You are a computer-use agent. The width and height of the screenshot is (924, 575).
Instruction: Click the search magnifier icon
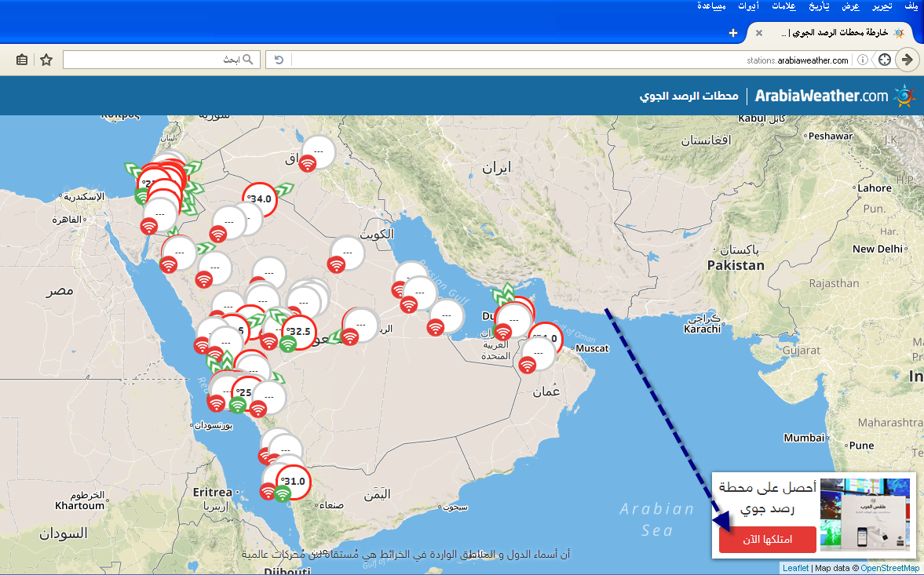pyautogui.click(x=248, y=60)
